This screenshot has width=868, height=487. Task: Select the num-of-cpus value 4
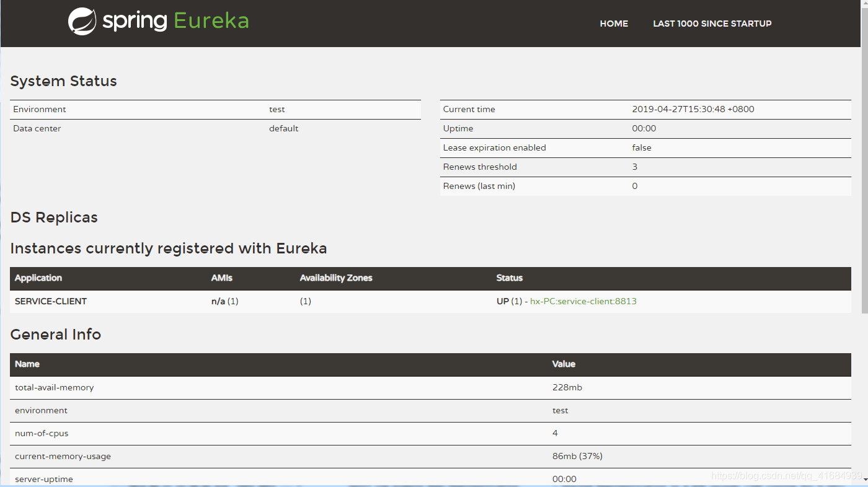coord(555,433)
